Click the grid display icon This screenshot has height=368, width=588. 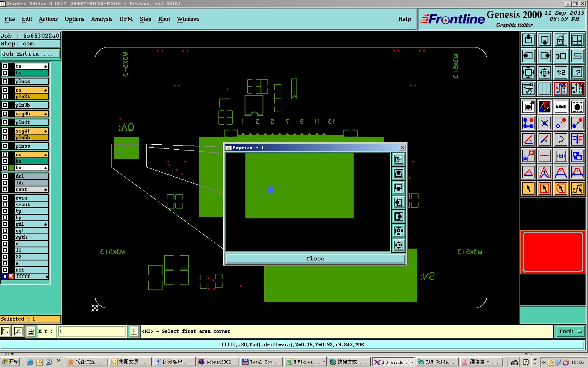[x=544, y=89]
